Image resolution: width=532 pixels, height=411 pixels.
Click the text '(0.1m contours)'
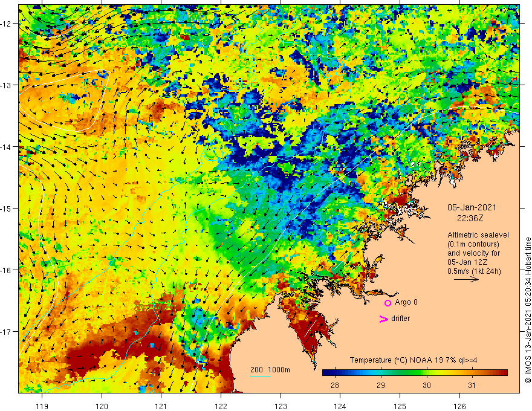473,244
